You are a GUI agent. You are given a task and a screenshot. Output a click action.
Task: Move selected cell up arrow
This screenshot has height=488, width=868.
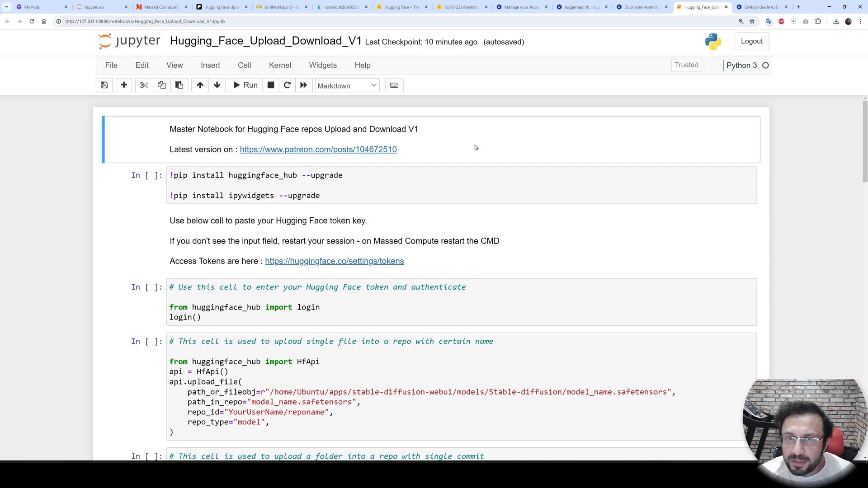[200, 85]
